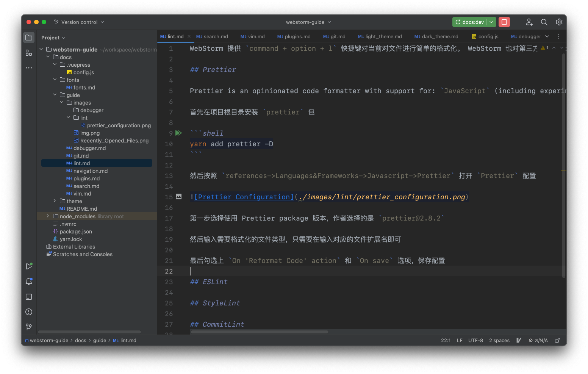The width and height of the screenshot is (588, 374).
Task: Switch to config.js tab
Action: (x=485, y=36)
